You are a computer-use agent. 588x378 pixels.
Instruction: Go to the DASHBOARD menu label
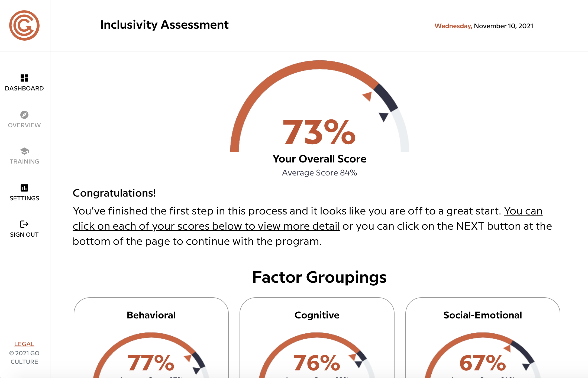click(x=24, y=89)
